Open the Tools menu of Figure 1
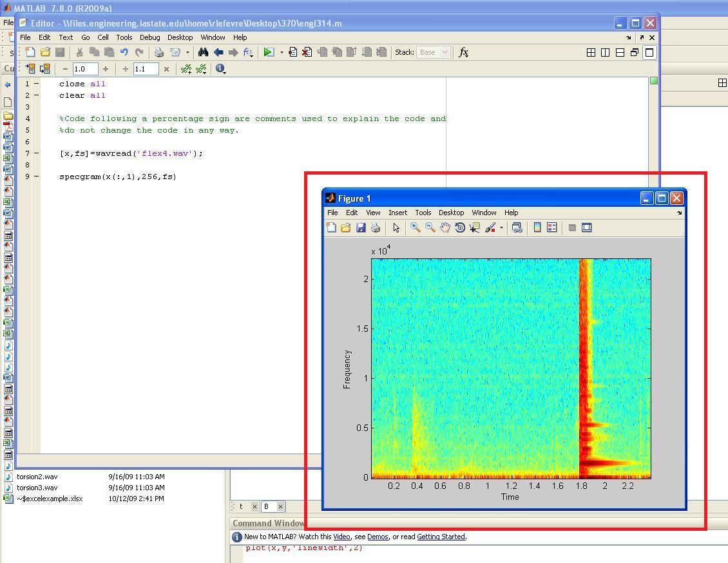728x563 pixels. [x=423, y=212]
